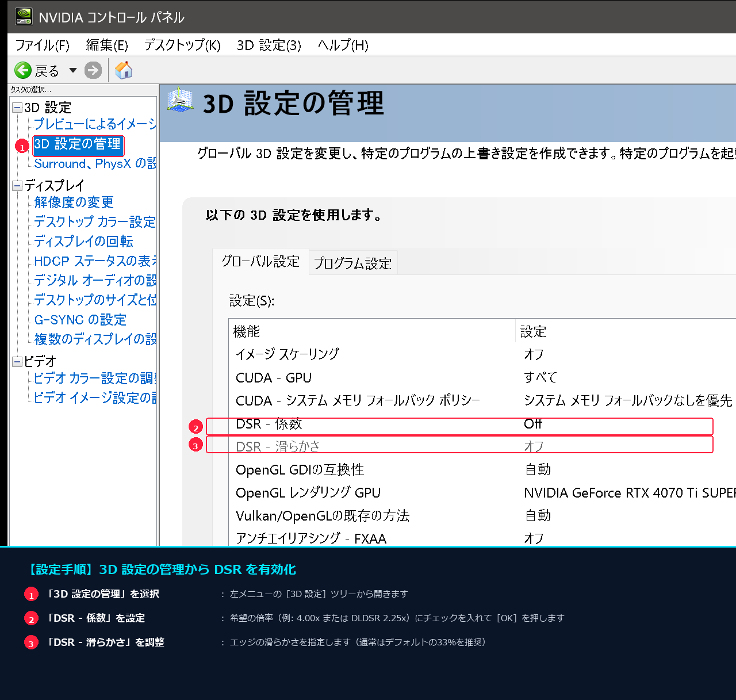Select the アンチエイリアシング - FXAA row

482,538
